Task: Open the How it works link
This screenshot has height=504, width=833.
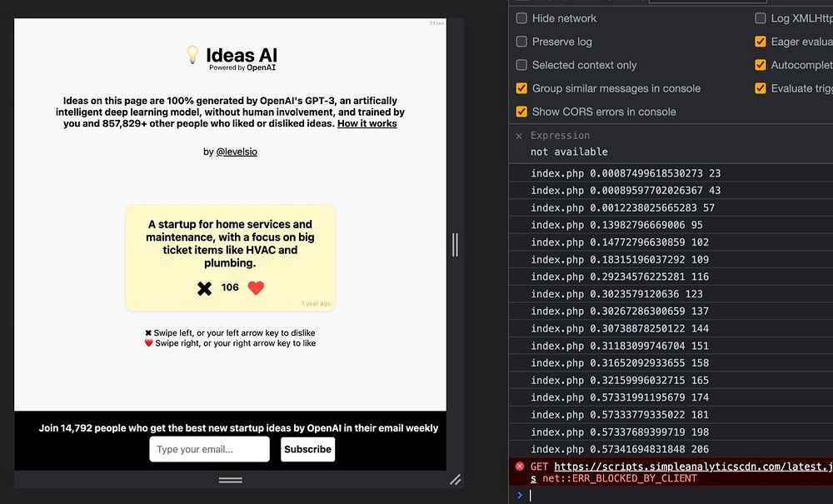Action: [x=367, y=124]
